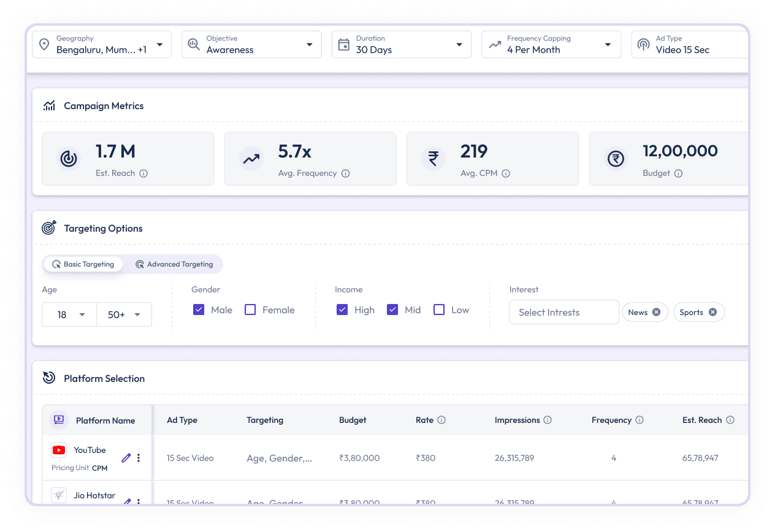This screenshot has height=532, width=775.
Task: Click info icon in Impressions column header
Action: [x=548, y=420]
